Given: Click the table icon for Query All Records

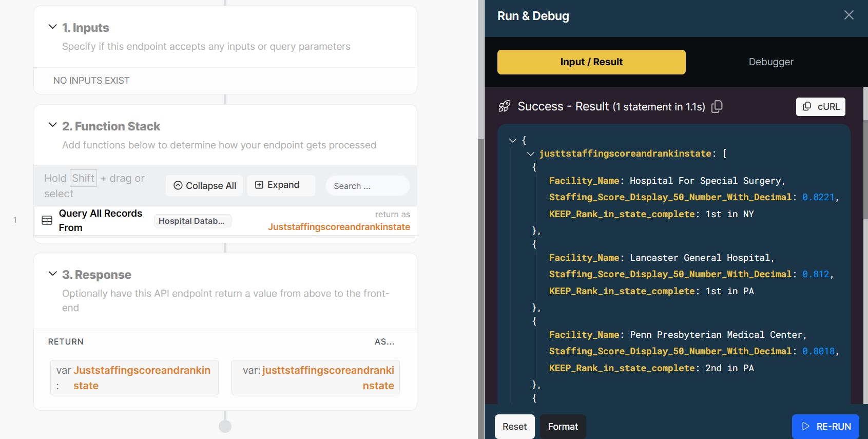Looking at the screenshot, I should coord(47,220).
